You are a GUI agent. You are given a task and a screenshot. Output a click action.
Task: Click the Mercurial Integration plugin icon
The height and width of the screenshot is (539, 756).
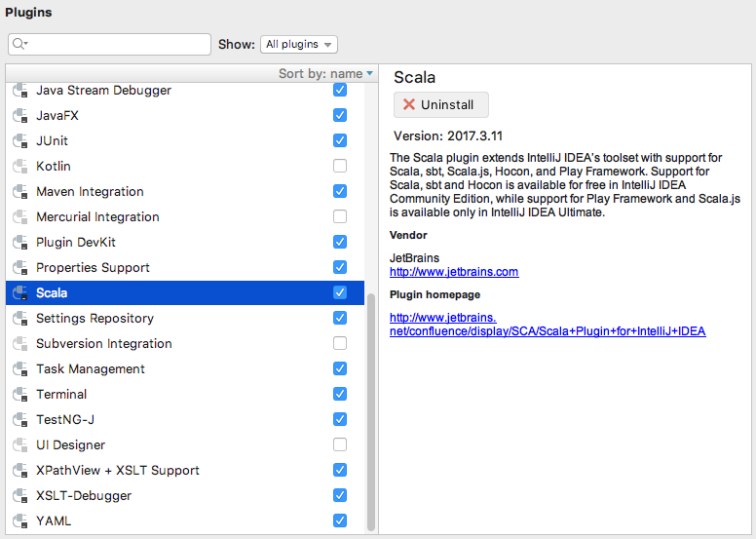click(20, 216)
